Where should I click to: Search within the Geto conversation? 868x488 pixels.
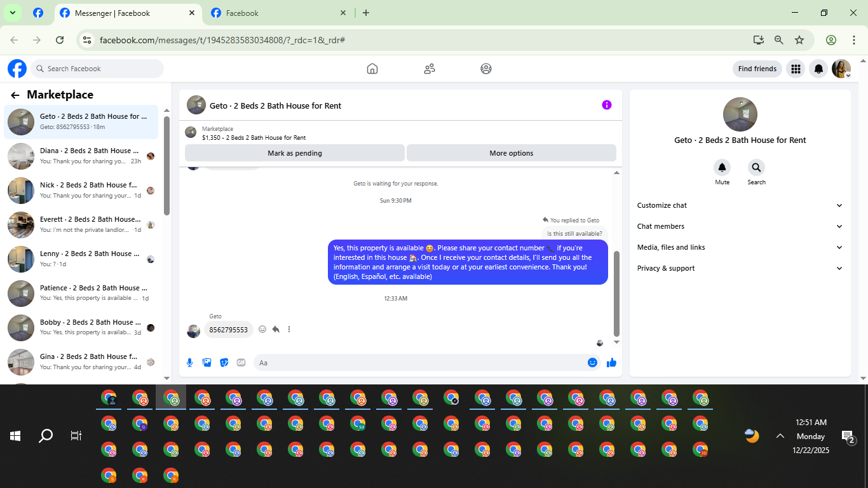[756, 168]
